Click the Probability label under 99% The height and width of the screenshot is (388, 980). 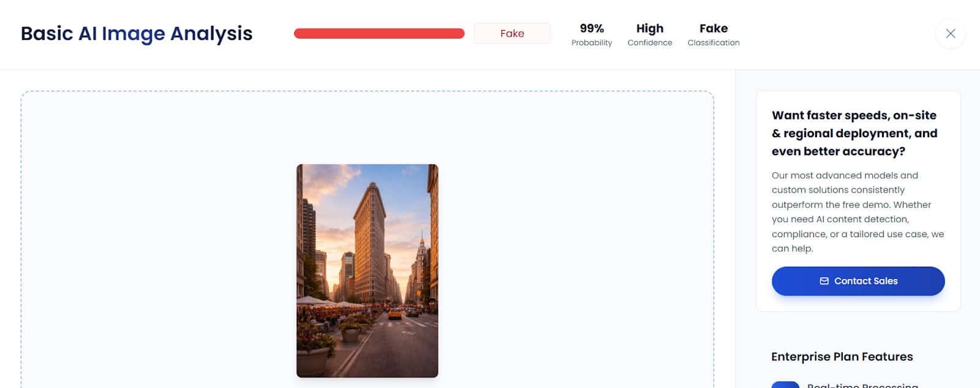pyautogui.click(x=592, y=43)
